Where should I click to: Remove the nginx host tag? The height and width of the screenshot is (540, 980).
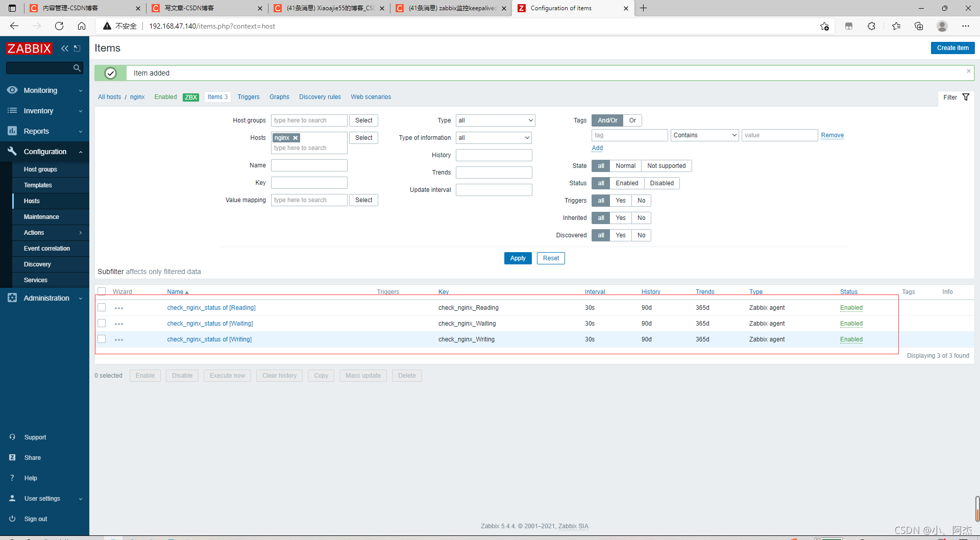click(x=295, y=138)
